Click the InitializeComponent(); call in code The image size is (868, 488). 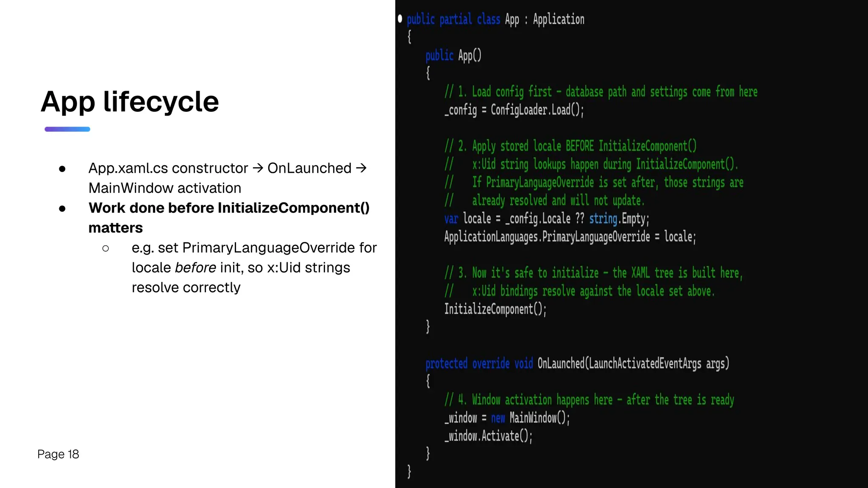click(495, 309)
